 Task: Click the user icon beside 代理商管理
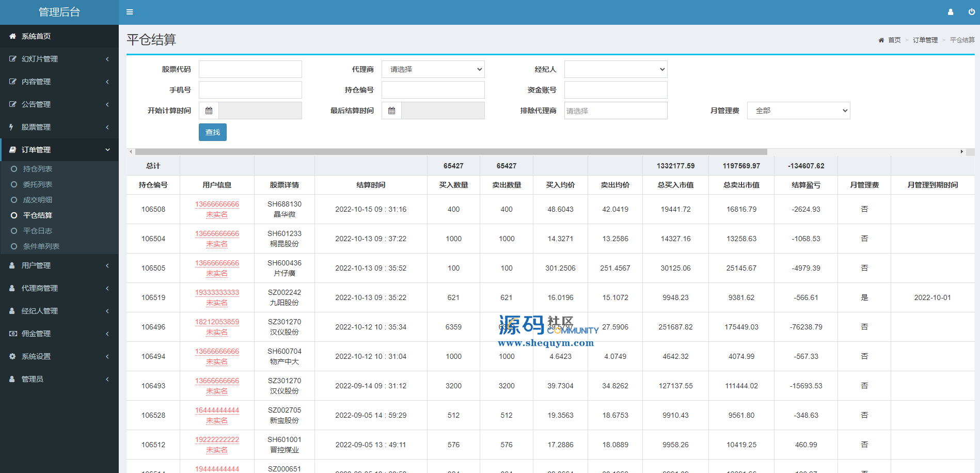(x=12, y=288)
